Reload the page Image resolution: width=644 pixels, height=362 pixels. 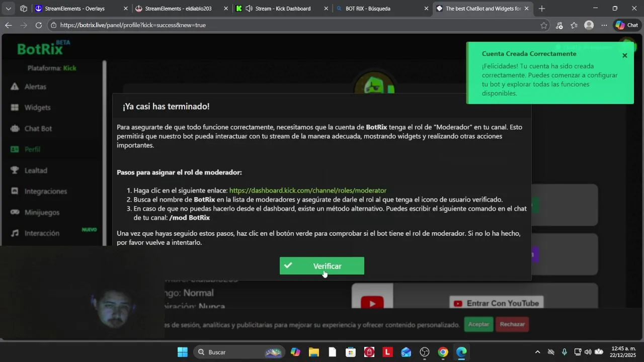click(x=39, y=25)
